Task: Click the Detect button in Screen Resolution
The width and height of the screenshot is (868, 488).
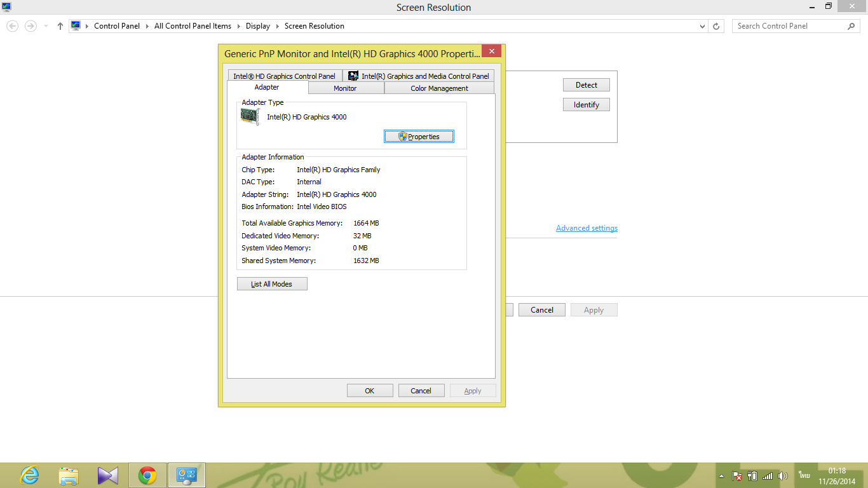Action: (587, 85)
